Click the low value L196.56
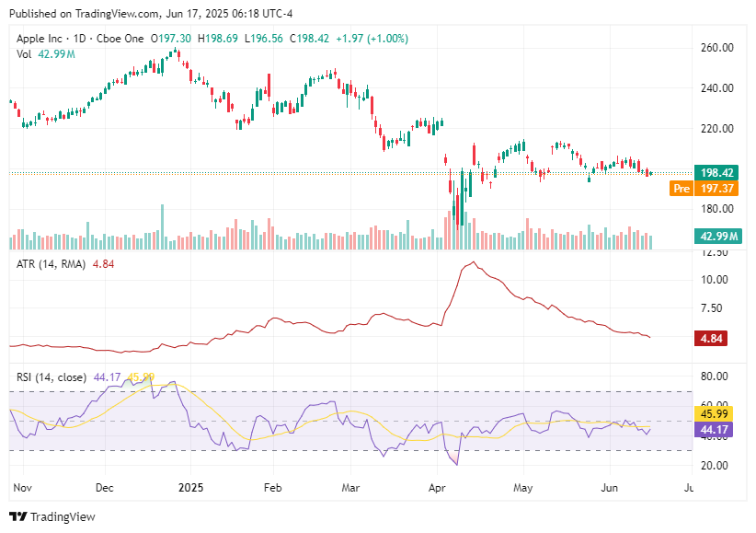756x533 pixels. [x=264, y=39]
